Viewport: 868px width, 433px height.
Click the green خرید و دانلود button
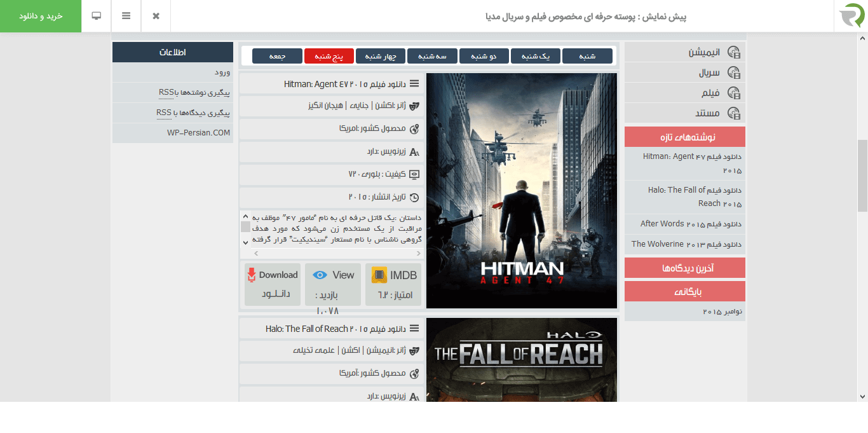41,16
